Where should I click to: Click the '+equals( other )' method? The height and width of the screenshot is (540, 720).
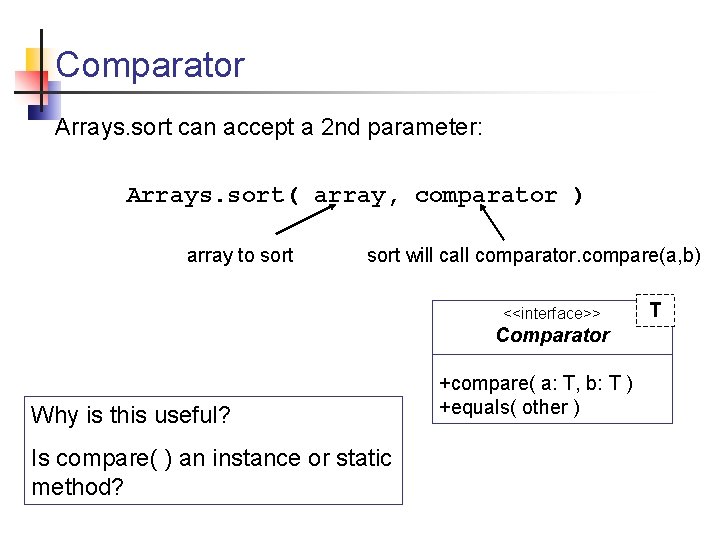(x=510, y=406)
